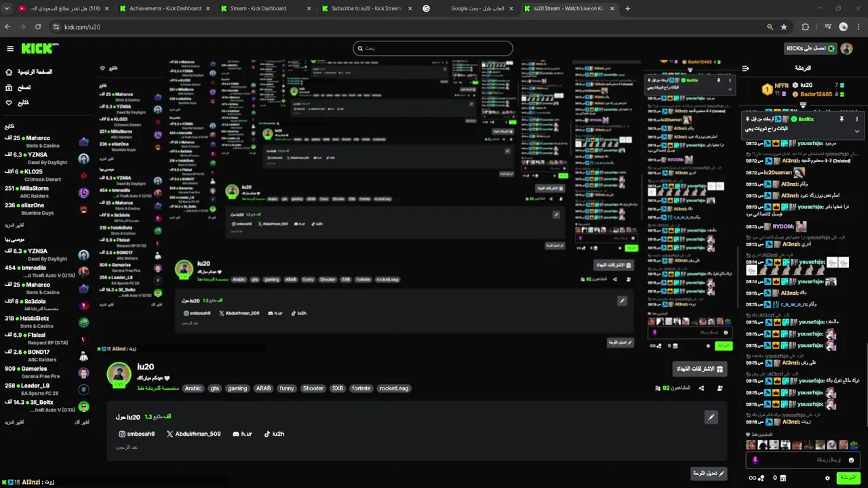
Task: Select the SXB tag
Action: click(x=338, y=388)
